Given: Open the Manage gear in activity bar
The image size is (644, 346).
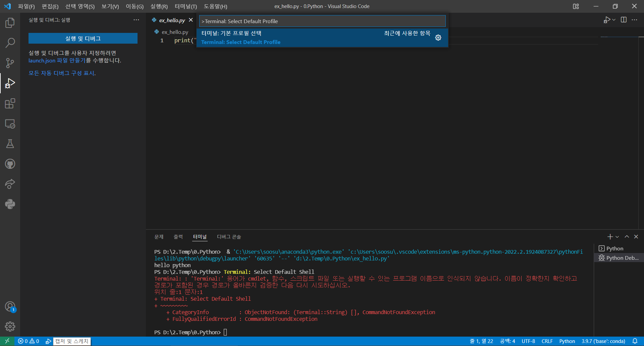Looking at the screenshot, I should click(x=10, y=327).
